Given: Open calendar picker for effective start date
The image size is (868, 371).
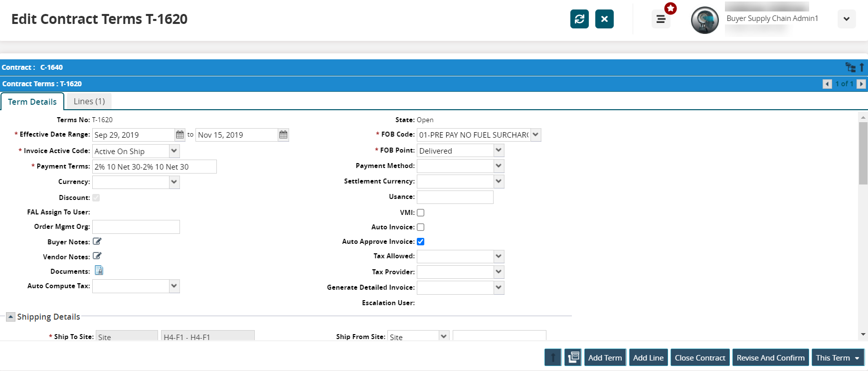Looking at the screenshot, I should (x=180, y=135).
